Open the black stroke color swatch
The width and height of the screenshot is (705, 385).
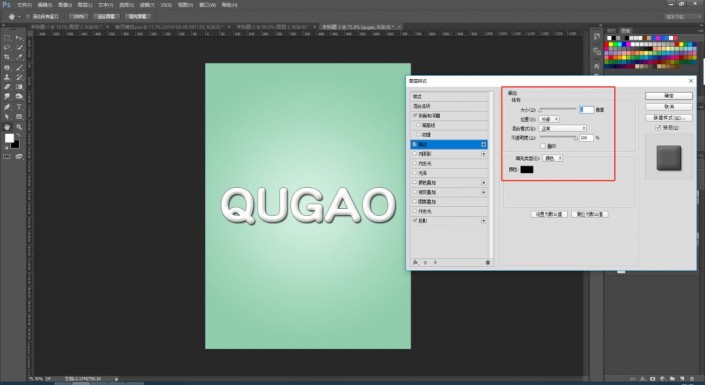click(x=527, y=170)
